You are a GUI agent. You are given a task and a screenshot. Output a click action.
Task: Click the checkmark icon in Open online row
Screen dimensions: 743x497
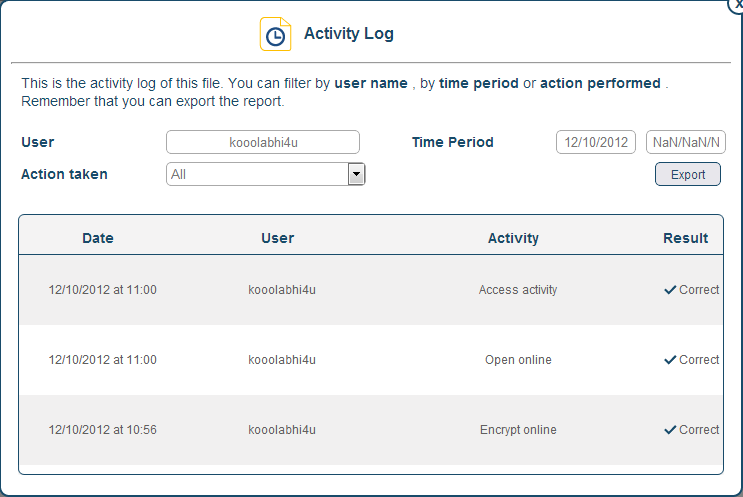[x=670, y=360]
